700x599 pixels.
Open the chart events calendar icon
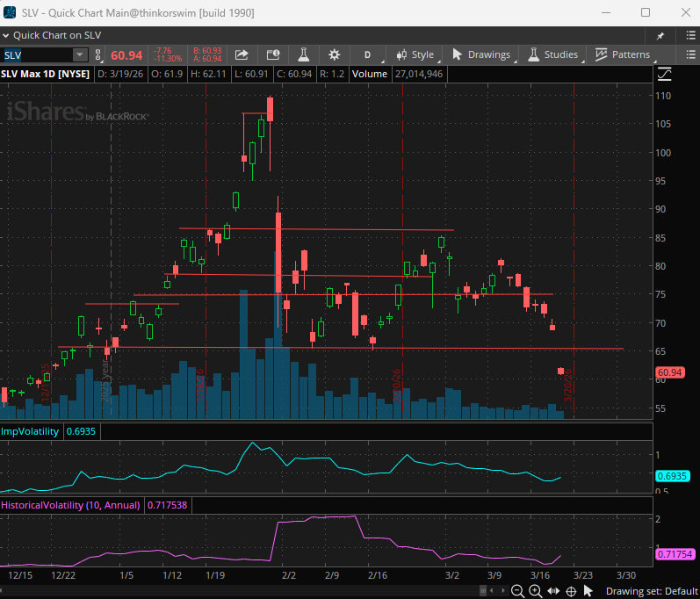click(x=273, y=54)
